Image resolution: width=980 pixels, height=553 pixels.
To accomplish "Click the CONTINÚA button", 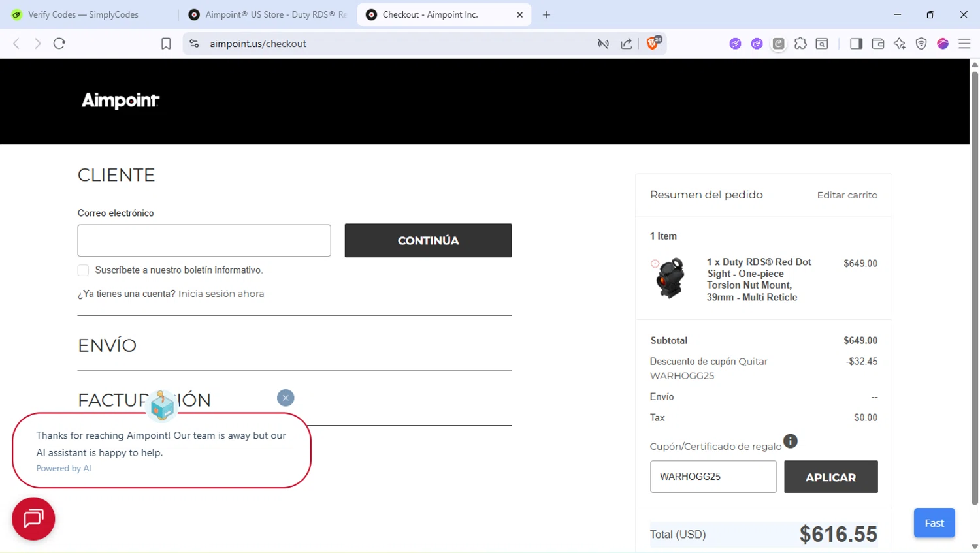I will pos(428,240).
